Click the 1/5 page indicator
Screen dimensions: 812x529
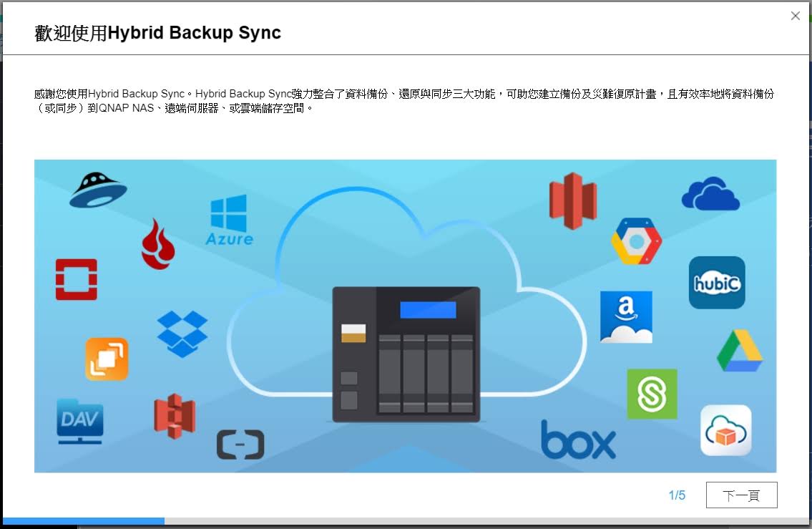(x=677, y=495)
